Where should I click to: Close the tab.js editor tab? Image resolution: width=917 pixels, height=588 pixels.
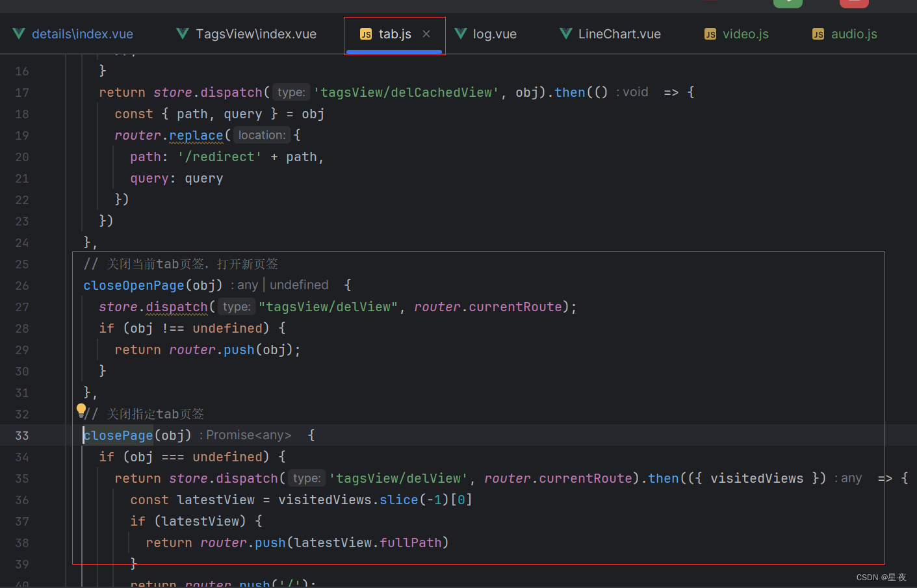pyautogui.click(x=426, y=34)
